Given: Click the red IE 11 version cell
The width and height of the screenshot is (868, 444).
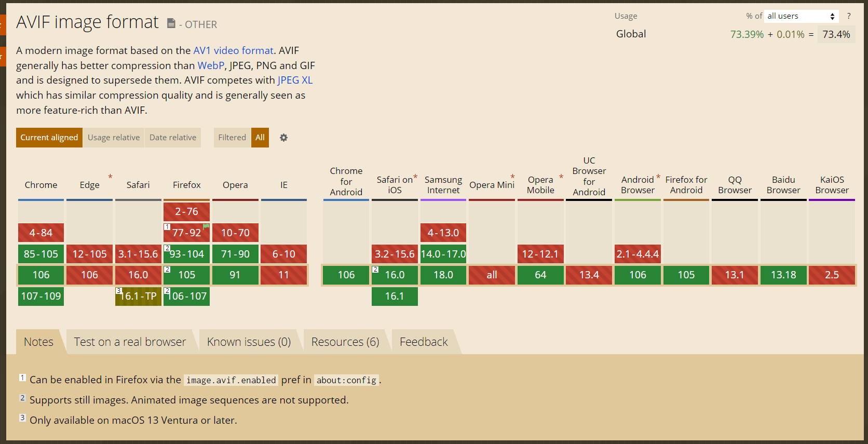Looking at the screenshot, I should pyautogui.click(x=283, y=275).
